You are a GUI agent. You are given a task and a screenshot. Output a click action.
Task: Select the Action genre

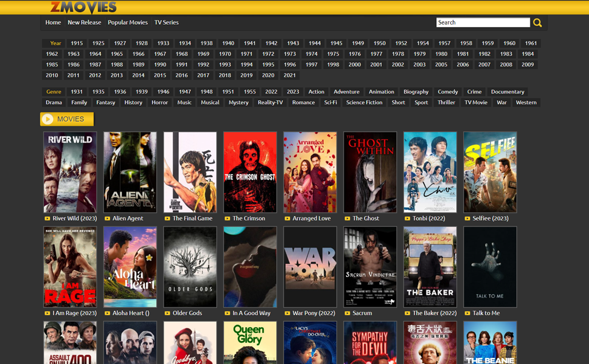pyautogui.click(x=317, y=92)
